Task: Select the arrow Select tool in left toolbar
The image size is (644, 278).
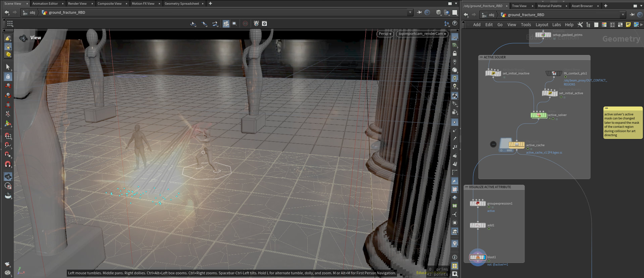Action: pos(8,67)
